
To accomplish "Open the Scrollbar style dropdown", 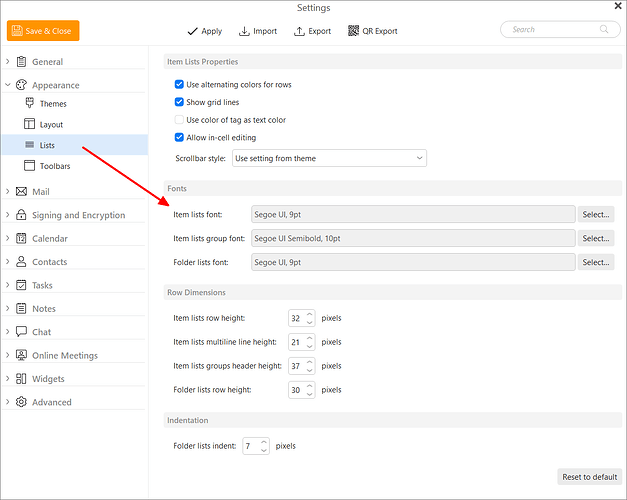I will point(329,158).
